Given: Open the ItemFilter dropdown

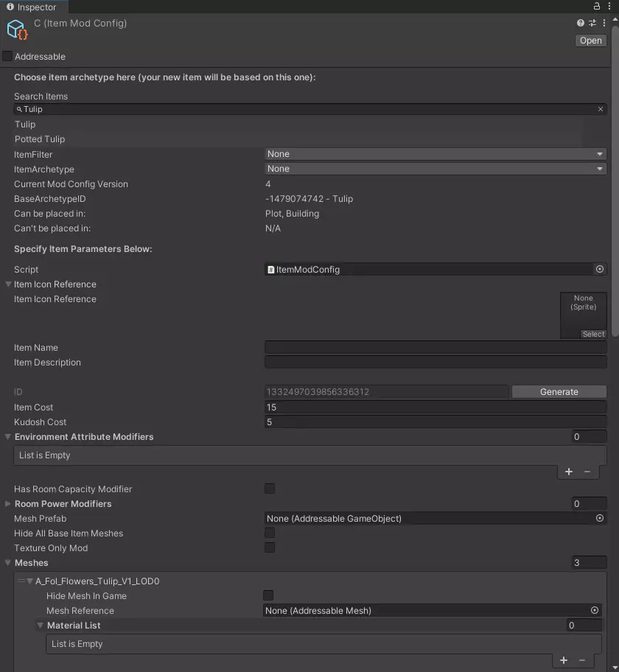Looking at the screenshot, I should 436,154.
